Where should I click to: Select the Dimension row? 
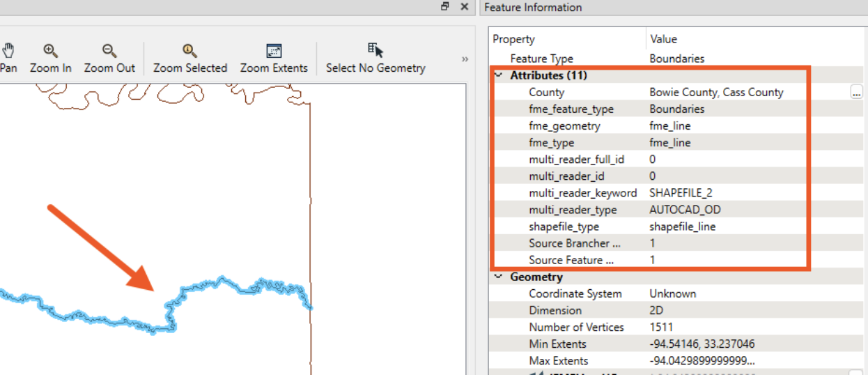point(677,310)
